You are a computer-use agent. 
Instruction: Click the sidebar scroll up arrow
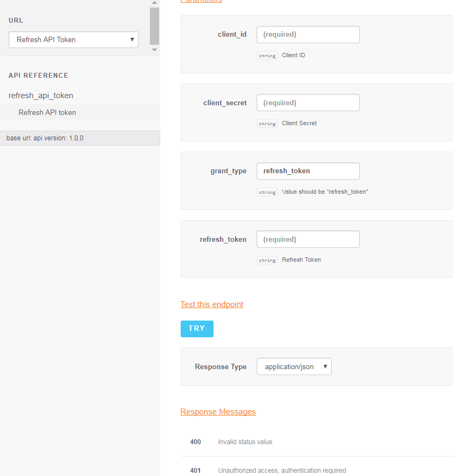pyautogui.click(x=154, y=3)
